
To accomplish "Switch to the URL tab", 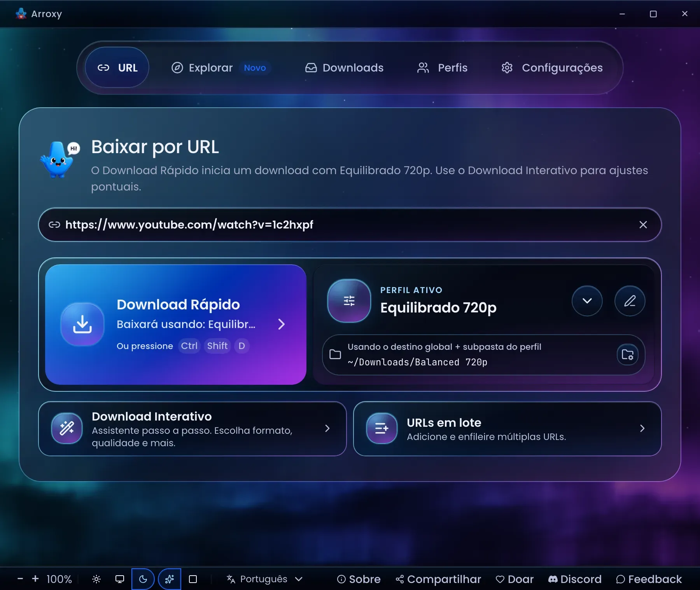I will [117, 68].
